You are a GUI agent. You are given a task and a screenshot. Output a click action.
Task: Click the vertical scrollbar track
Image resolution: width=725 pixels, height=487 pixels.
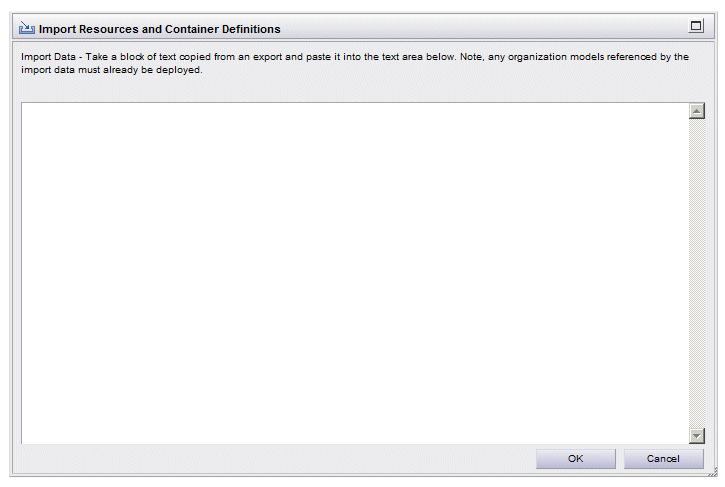point(696,273)
